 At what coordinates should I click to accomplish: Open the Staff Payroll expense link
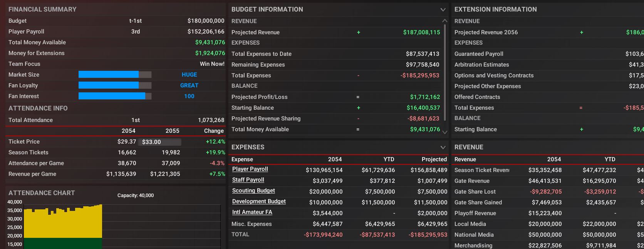(248, 180)
